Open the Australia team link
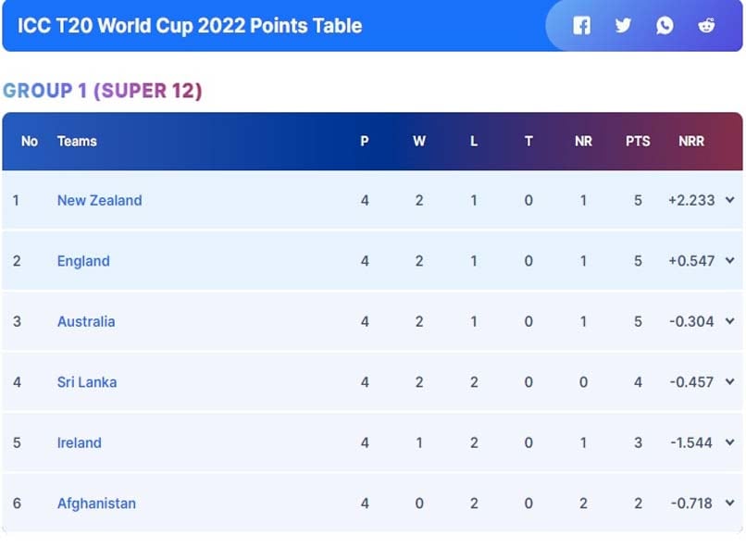746x560 pixels. point(86,321)
